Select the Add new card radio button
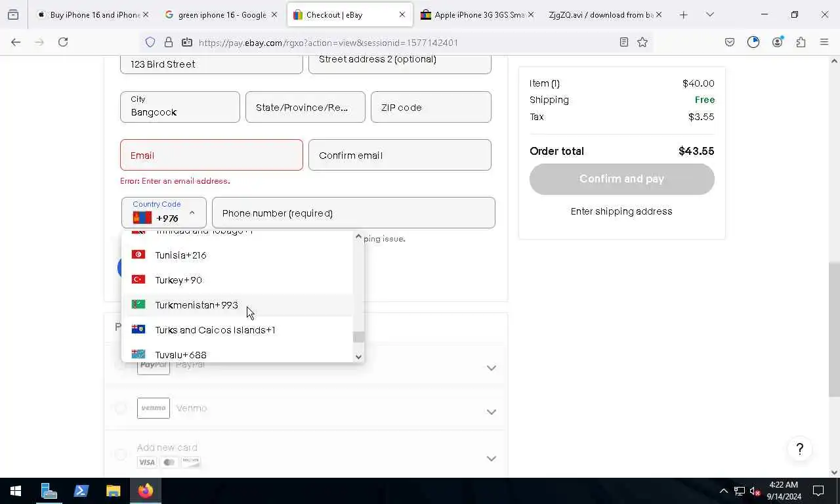 [120, 454]
